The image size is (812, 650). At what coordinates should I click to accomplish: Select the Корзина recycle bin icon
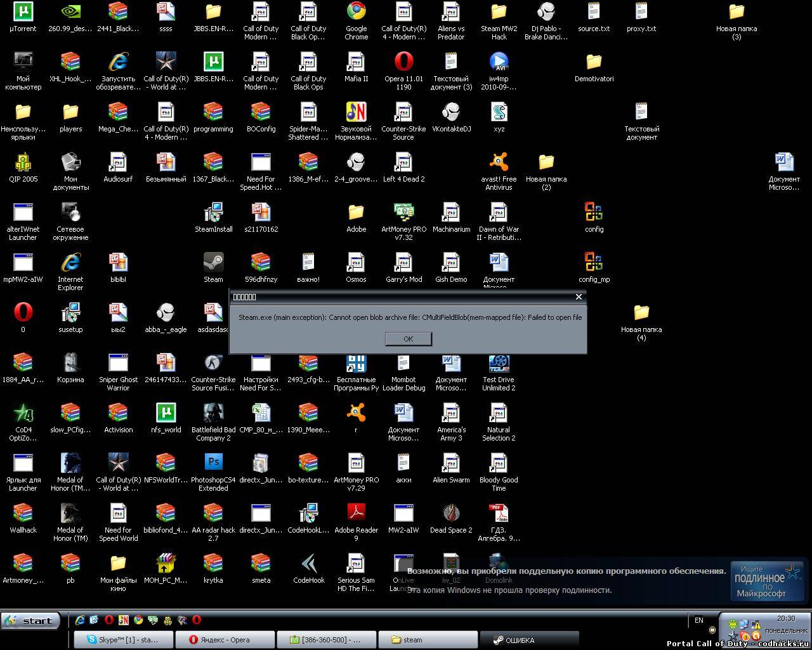point(70,368)
